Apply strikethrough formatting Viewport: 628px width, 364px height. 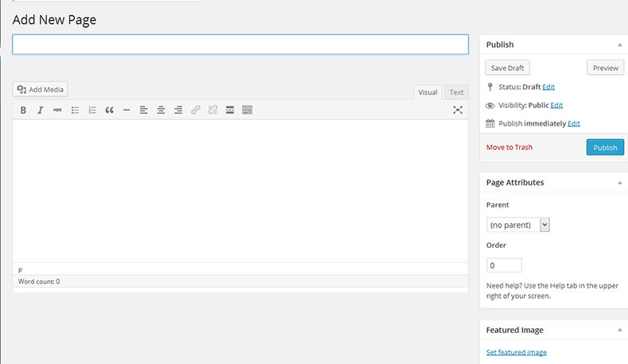point(57,110)
